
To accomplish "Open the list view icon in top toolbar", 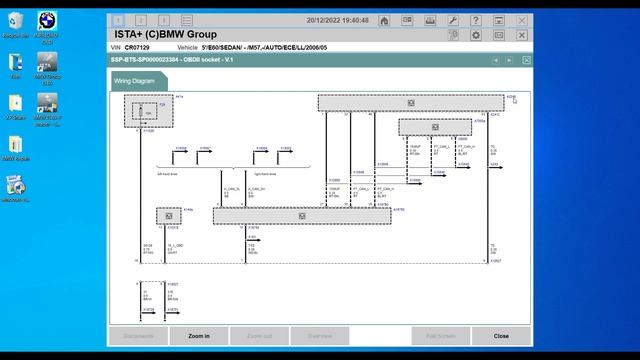I will pyautogui.click(x=187, y=20).
